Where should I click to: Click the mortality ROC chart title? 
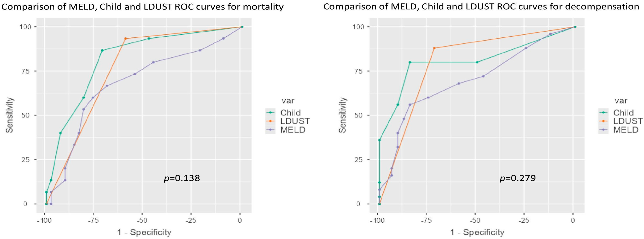coord(143,7)
